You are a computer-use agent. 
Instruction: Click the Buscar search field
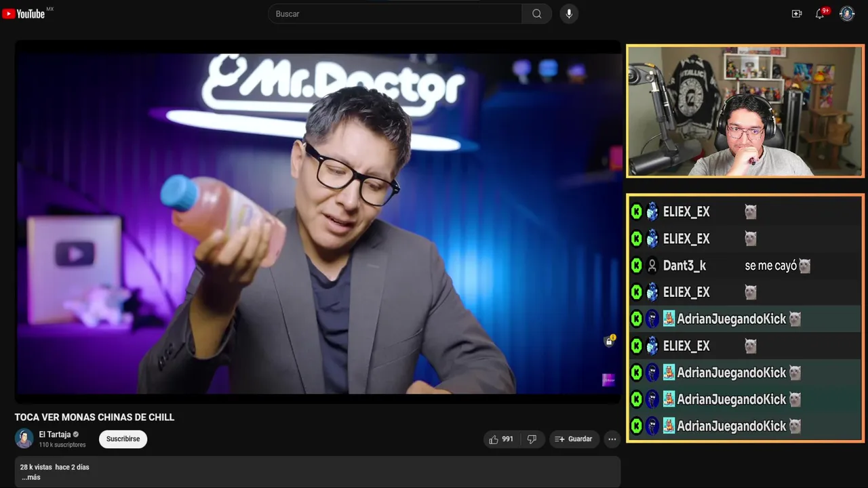tap(395, 14)
